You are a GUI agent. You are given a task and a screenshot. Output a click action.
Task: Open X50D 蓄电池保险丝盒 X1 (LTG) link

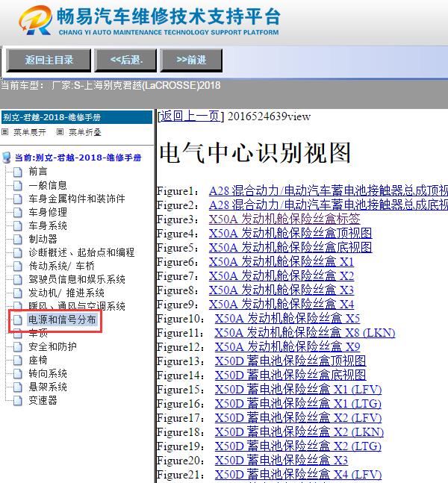[x=298, y=404]
